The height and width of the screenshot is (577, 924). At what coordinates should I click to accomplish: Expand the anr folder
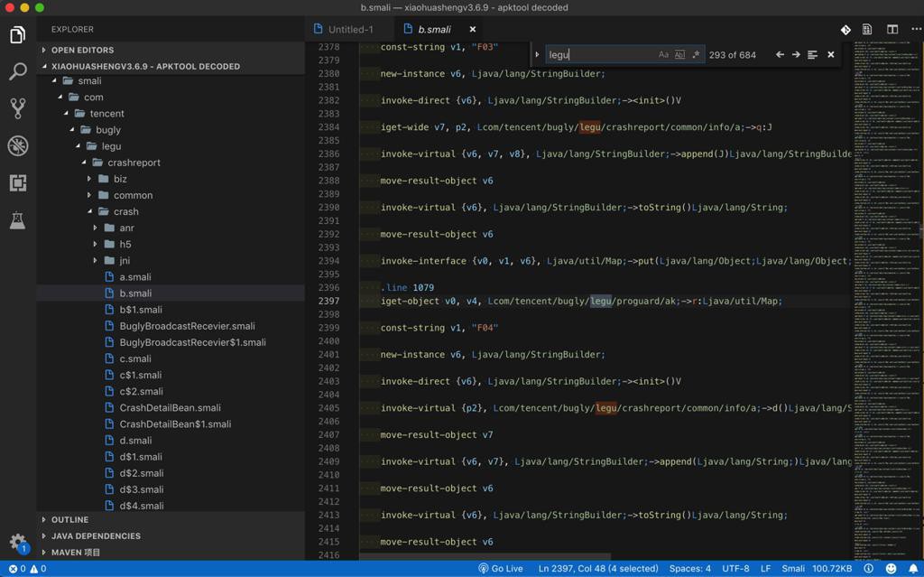coord(171,228)
